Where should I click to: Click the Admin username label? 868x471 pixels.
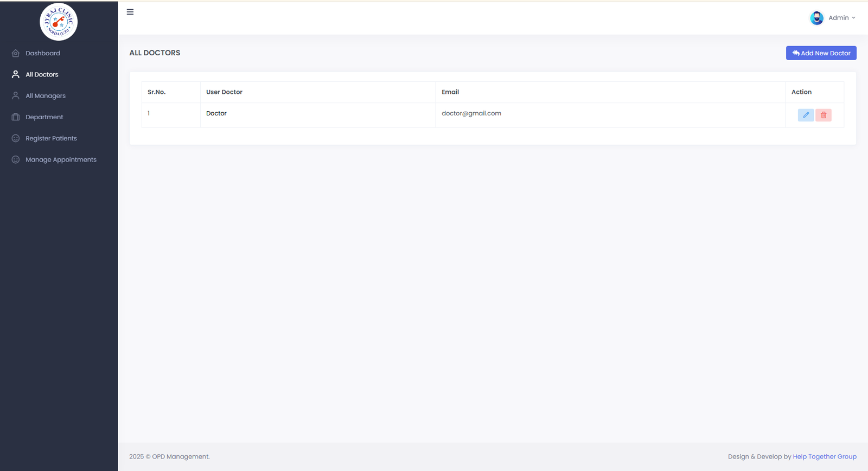point(838,18)
